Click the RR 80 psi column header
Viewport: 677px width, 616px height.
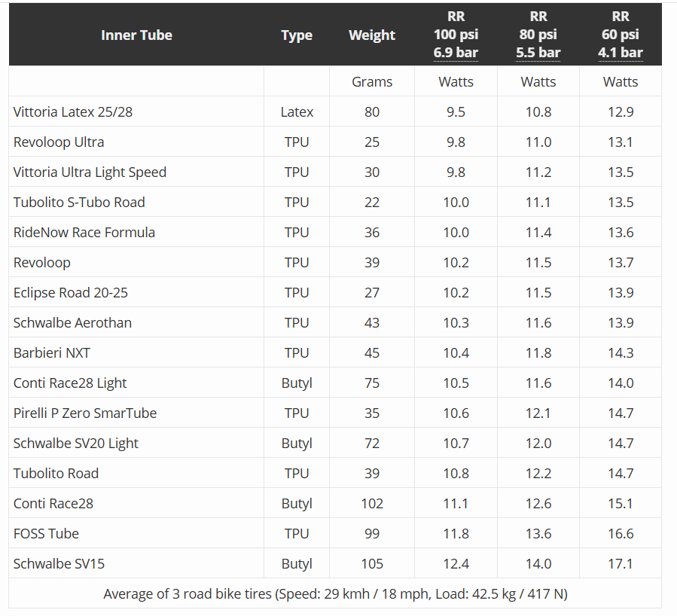[538, 35]
